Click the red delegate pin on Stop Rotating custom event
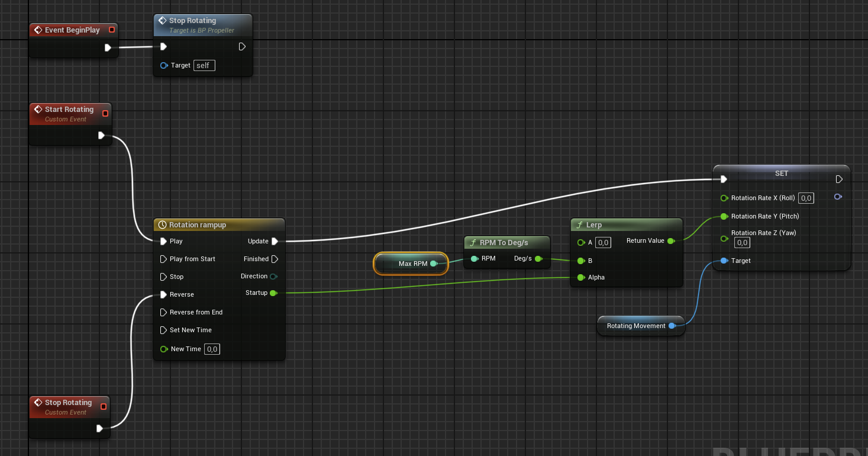This screenshot has height=456, width=868. tap(104, 407)
